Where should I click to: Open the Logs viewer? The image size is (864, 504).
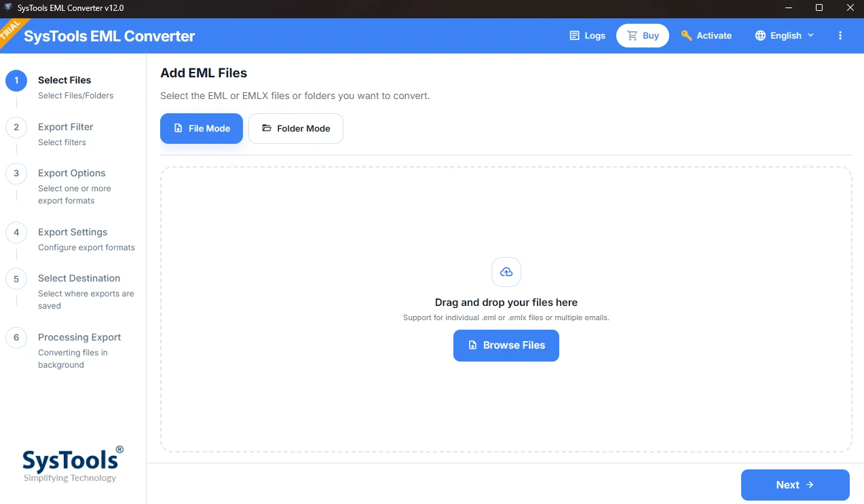click(x=587, y=35)
